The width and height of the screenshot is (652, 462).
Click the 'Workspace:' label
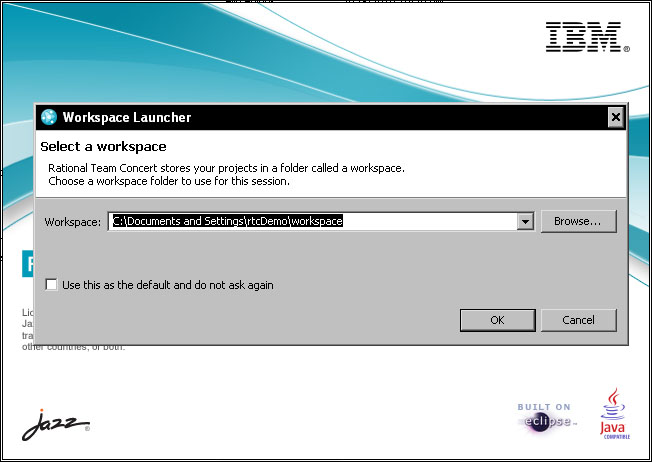click(73, 222)
